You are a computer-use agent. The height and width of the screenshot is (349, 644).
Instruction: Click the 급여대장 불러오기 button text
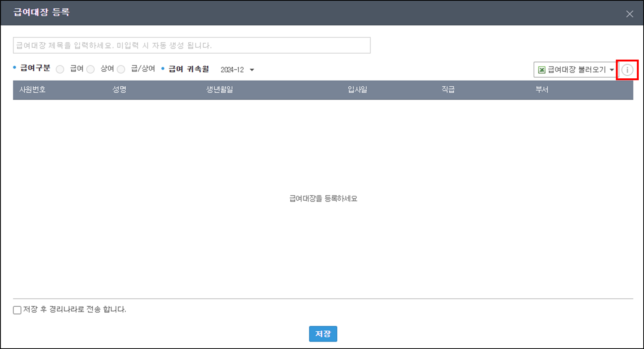point(576,70)
